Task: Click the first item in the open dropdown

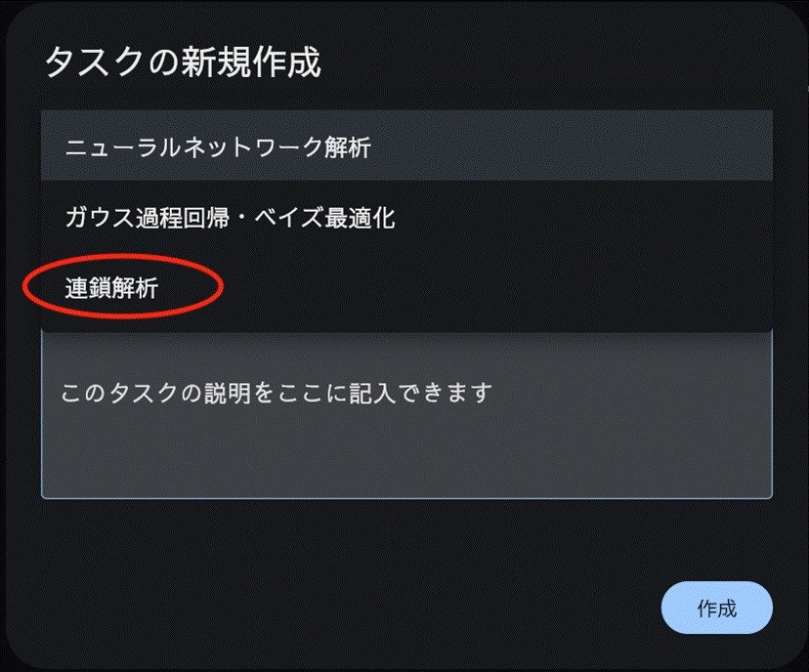Action: 405,147
